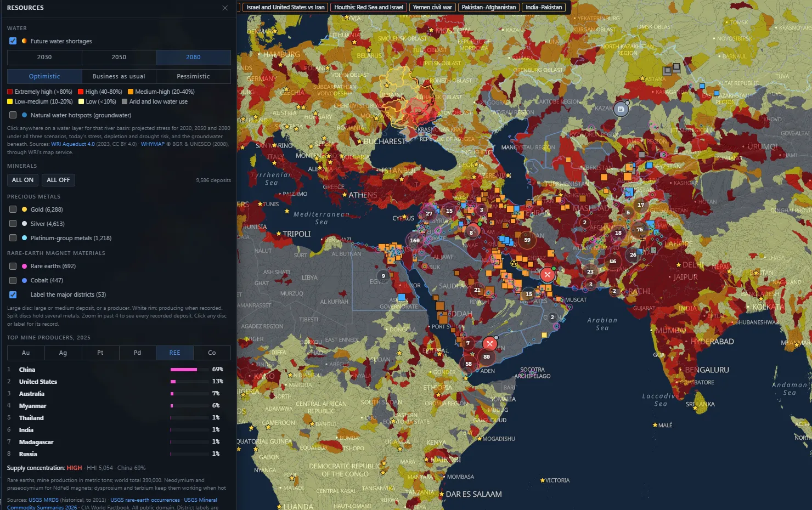Select Israel and United States vs Iran conflict
Viewport: 812px width, 510px height.
tap(285, 7)
